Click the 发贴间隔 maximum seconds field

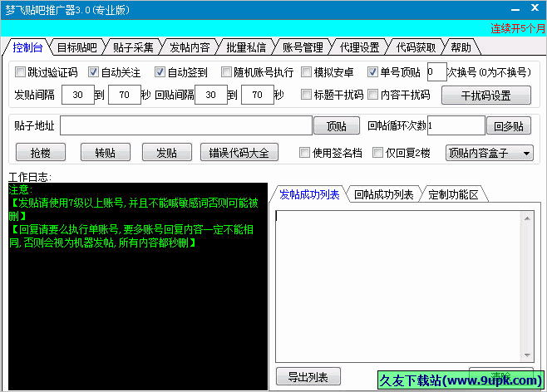tap(125, 95)
